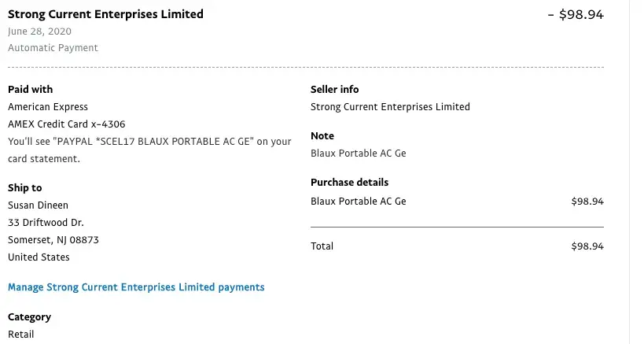Click the American Express payment method text
The image size is (644, 344).
point(48,107)
